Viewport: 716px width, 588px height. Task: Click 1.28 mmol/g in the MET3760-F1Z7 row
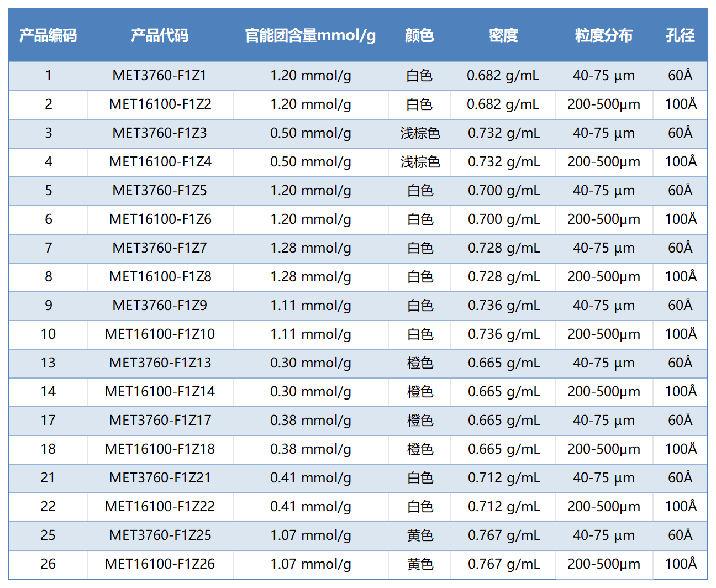310,248
